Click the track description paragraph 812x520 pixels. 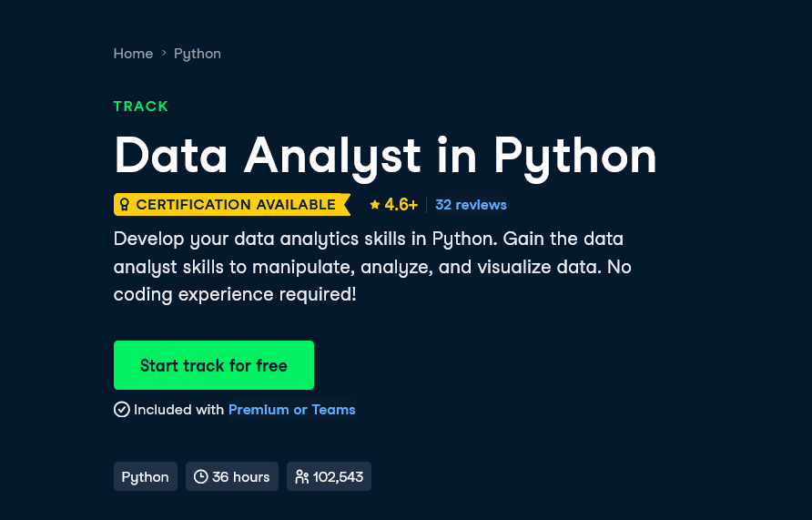click(x=371, y=267)
